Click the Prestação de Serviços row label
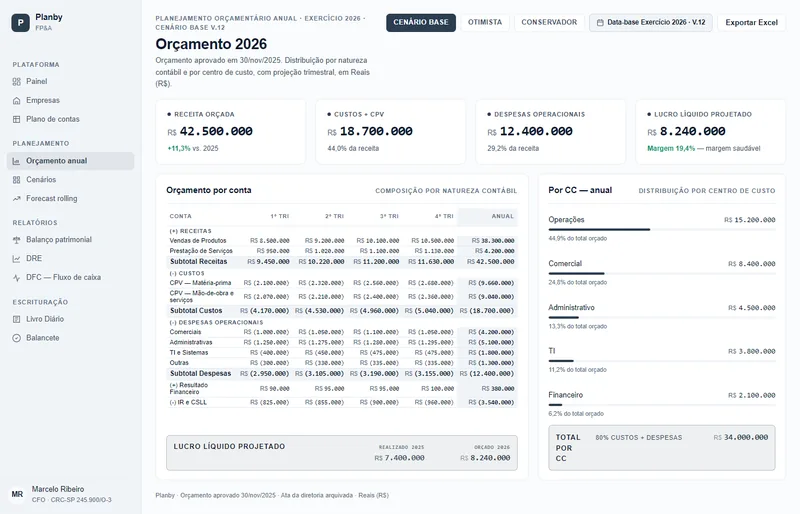Image resolution: width=800 pixels, height=514 pixels. 201,251
